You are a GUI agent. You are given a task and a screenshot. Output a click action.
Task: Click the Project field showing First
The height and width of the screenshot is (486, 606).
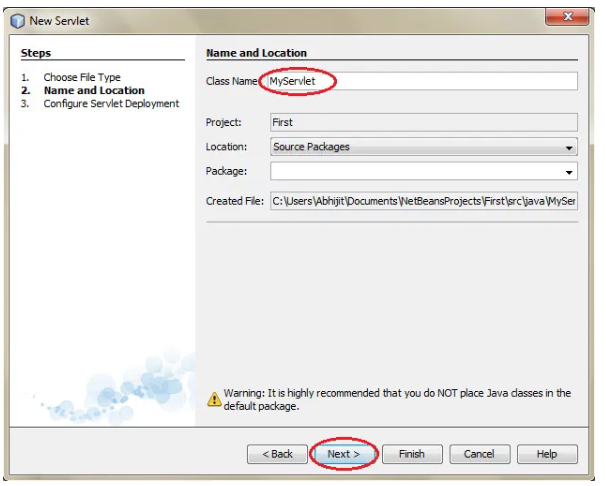[x=423, y=123]
